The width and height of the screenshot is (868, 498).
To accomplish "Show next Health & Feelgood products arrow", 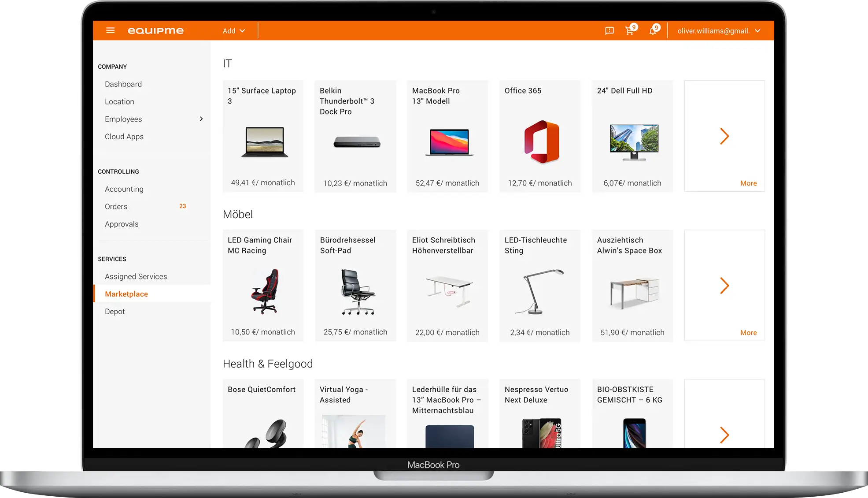I will point(724,435).
